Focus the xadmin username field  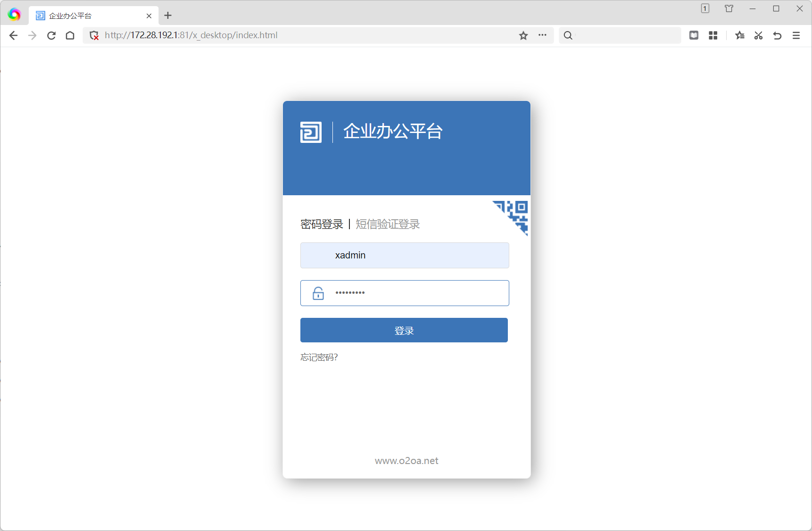[405, 255]
